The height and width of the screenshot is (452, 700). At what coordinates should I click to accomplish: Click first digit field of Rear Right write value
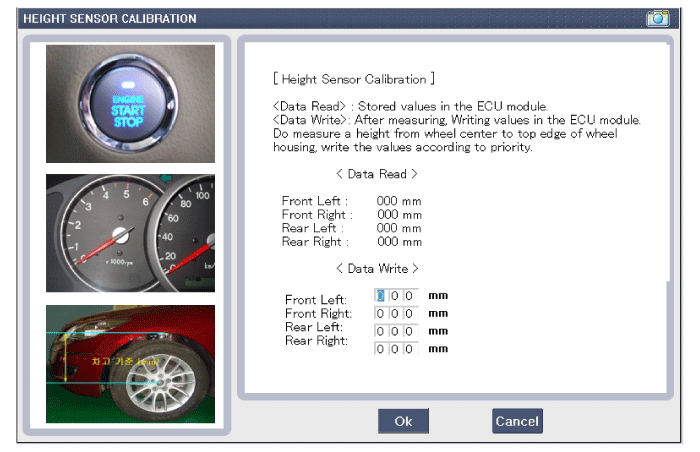click(381, 348)
